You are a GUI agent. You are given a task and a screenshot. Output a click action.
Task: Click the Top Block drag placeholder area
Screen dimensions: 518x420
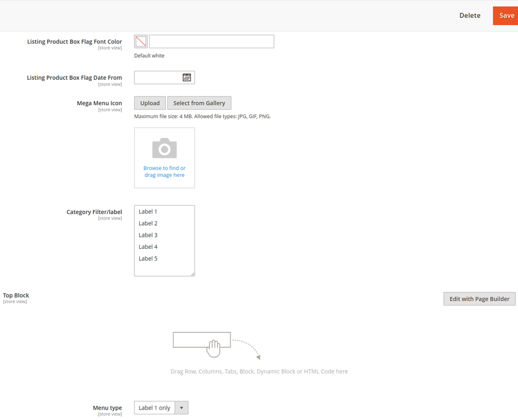pos(259,353)
